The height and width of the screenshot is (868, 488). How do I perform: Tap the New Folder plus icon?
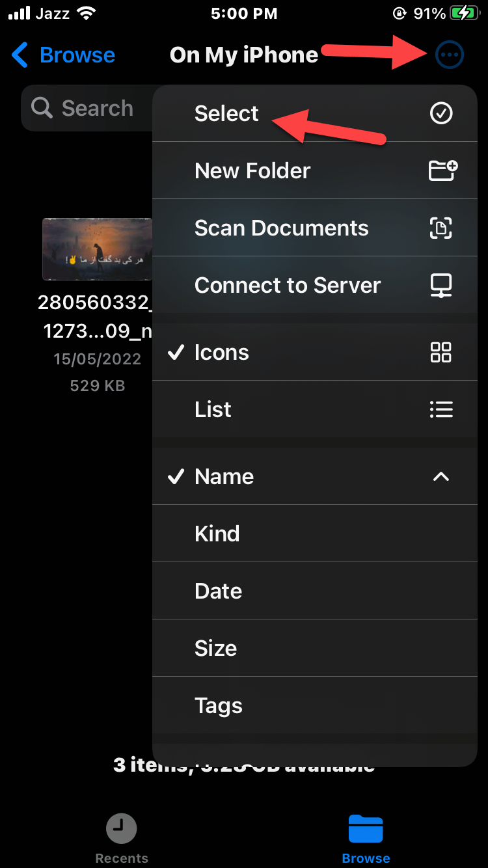click(442, 170)
